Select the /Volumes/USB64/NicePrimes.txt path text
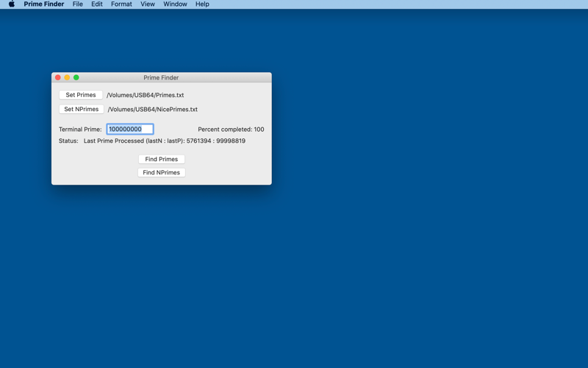Viewport: 588px width, 368px height. pyautogui.click(x=153, y=110)
